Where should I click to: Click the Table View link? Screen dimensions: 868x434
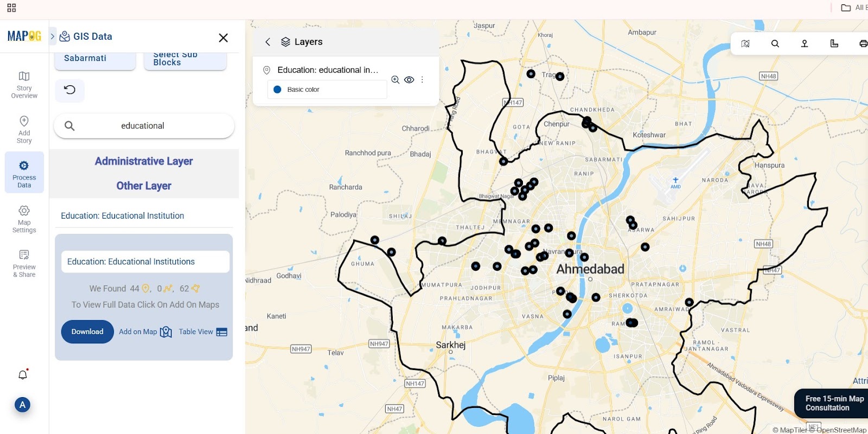point(196,332)
